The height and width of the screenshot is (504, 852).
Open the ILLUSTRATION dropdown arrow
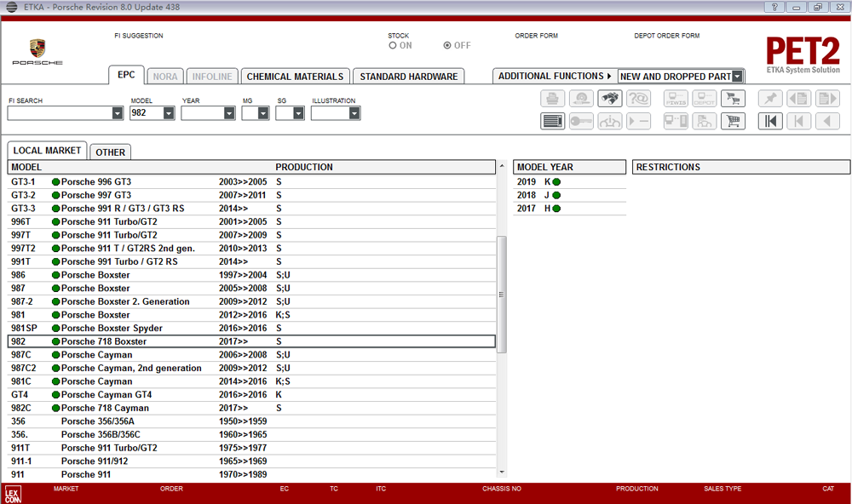point(354,113)
